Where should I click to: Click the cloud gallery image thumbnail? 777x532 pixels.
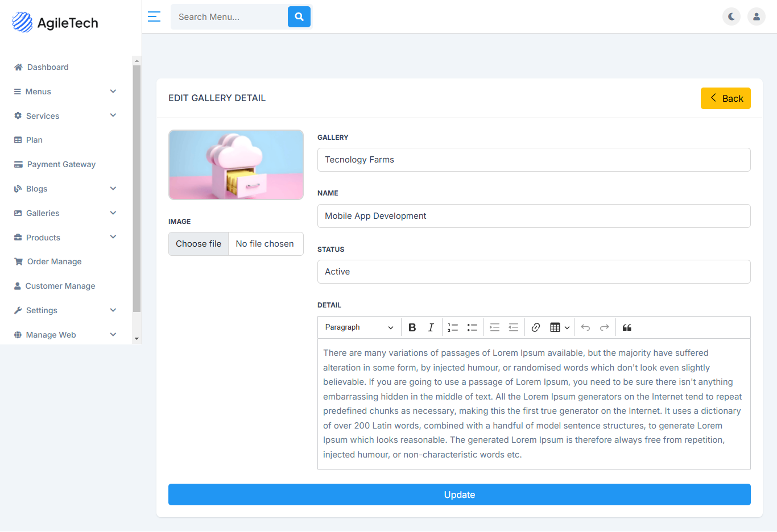click(x=236, y=165)
